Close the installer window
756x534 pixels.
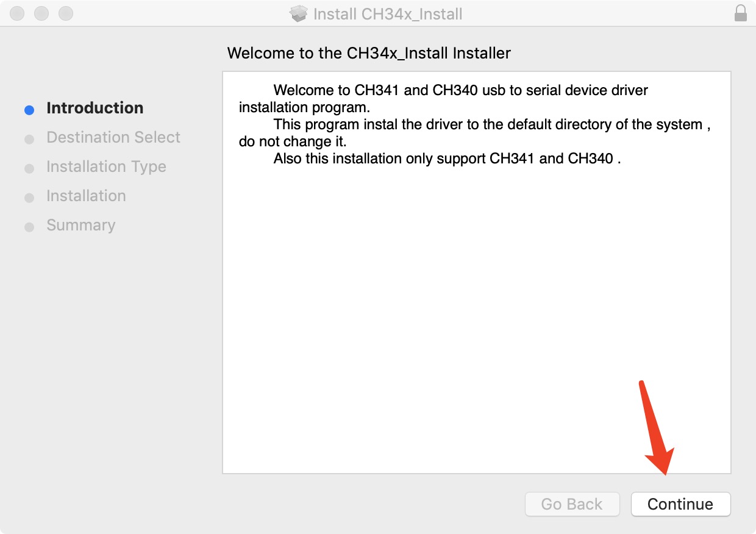(17, 13)
